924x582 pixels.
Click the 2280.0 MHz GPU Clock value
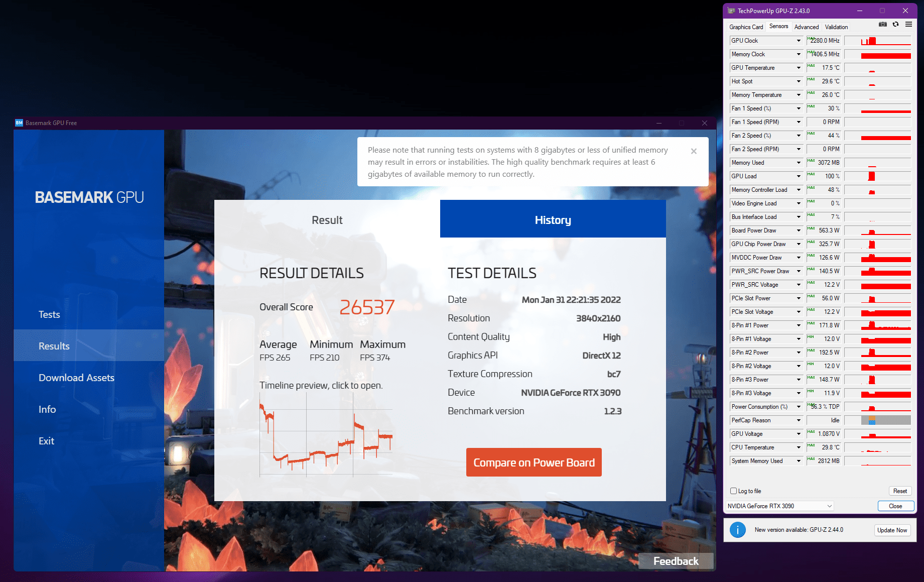[824, 41]
